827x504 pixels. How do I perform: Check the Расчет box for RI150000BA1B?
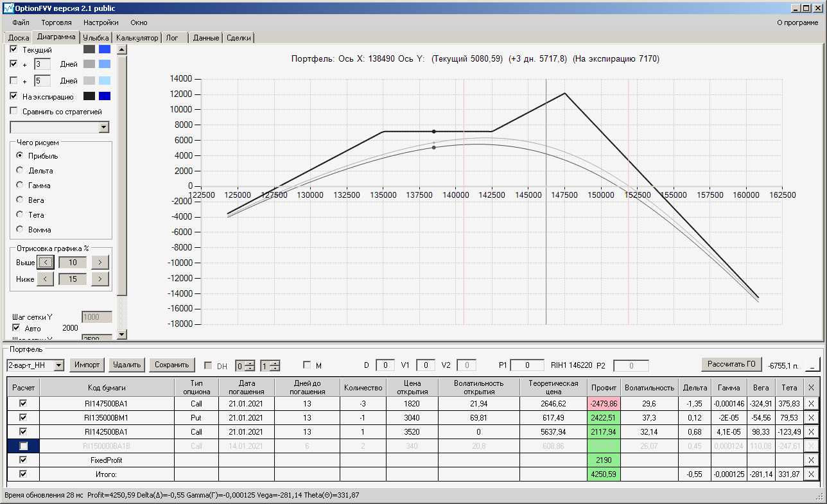pos(24,446)
